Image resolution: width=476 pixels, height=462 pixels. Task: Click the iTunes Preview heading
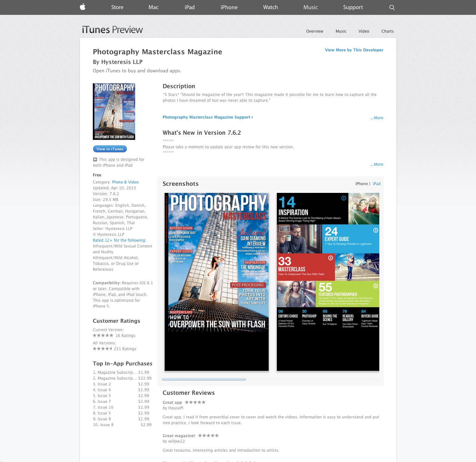coord(112,30)
